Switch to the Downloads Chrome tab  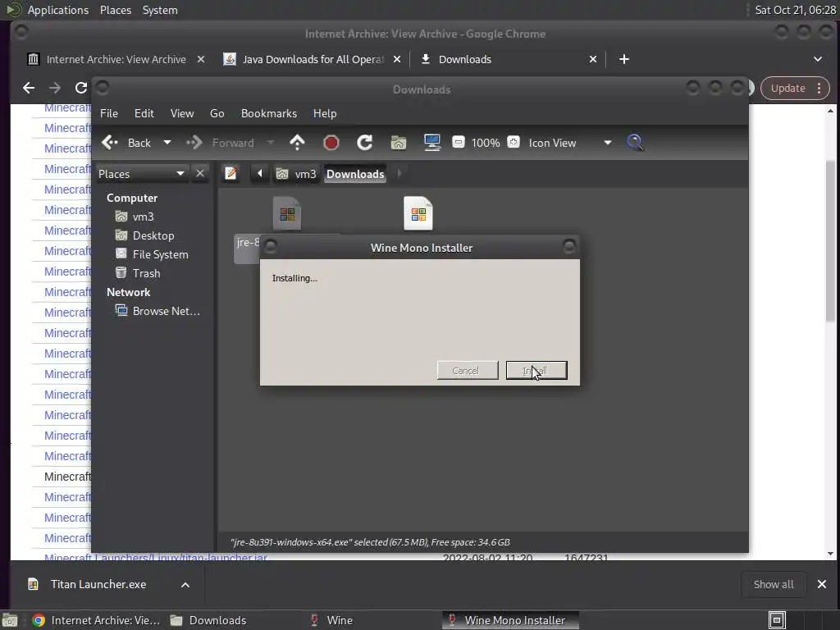[x=465, y=59]
